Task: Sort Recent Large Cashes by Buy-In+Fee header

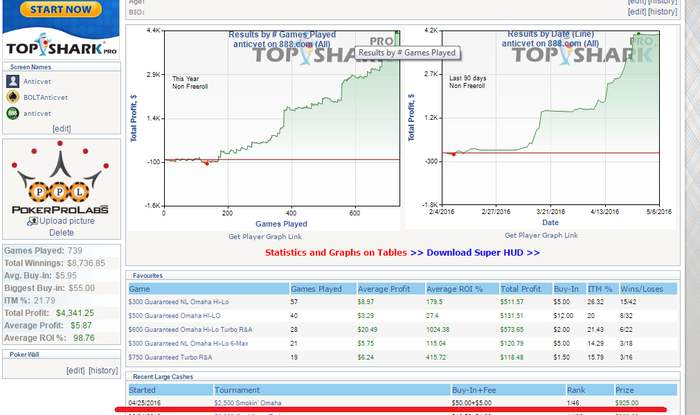Action: [x=508, y=390]
